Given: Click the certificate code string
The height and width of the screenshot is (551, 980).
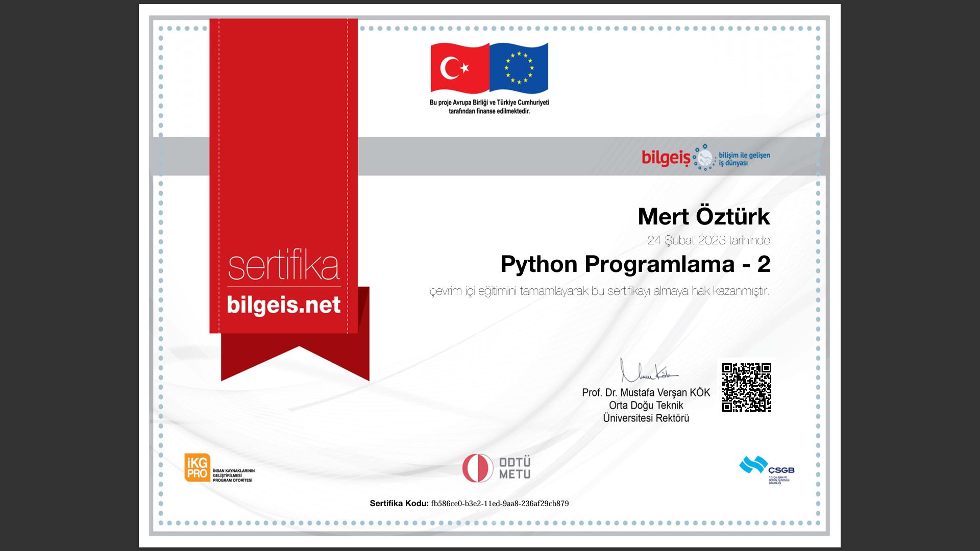Looking at the screenshot, I should point(500,504).
